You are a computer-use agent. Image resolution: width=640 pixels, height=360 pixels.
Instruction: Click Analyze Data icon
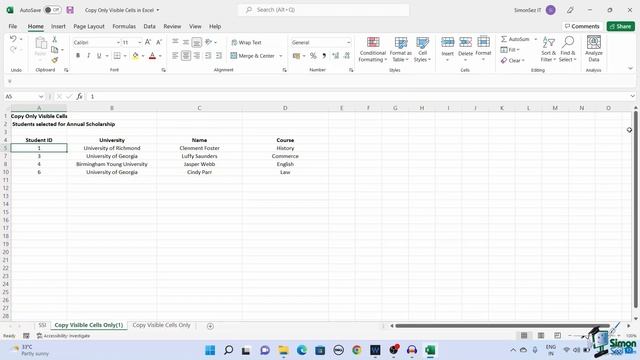pos(593,49)
